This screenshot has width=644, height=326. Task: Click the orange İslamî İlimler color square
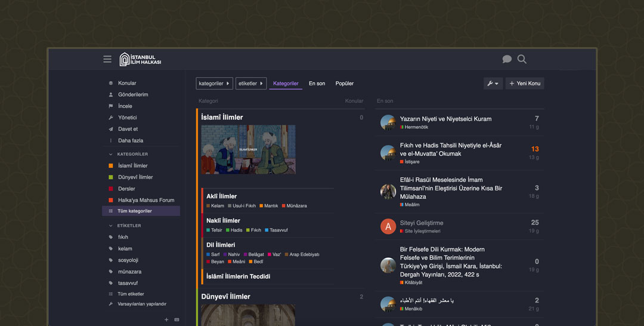point(110,165)
